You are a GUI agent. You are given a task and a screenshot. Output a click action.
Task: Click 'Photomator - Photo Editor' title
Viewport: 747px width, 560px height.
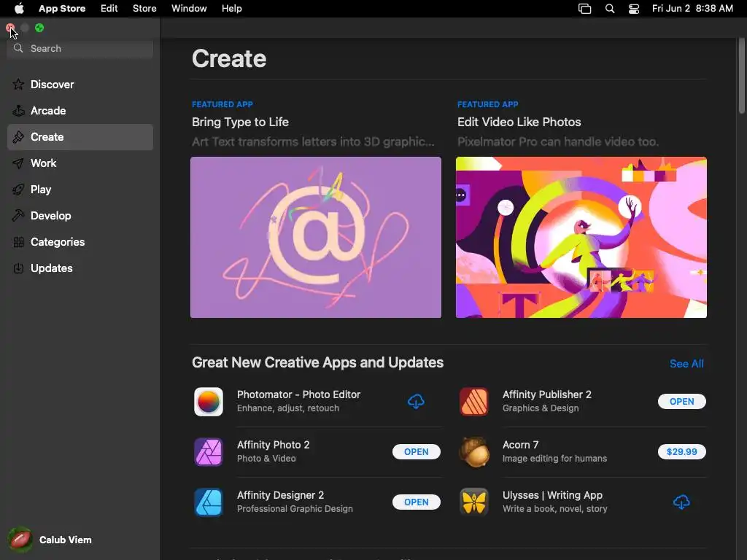[x=298, y=394]
